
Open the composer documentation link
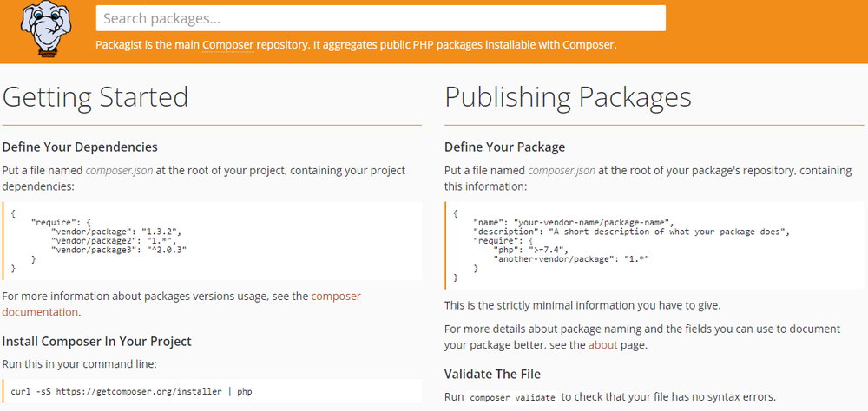pyautogui.click(x=181, y=303)
